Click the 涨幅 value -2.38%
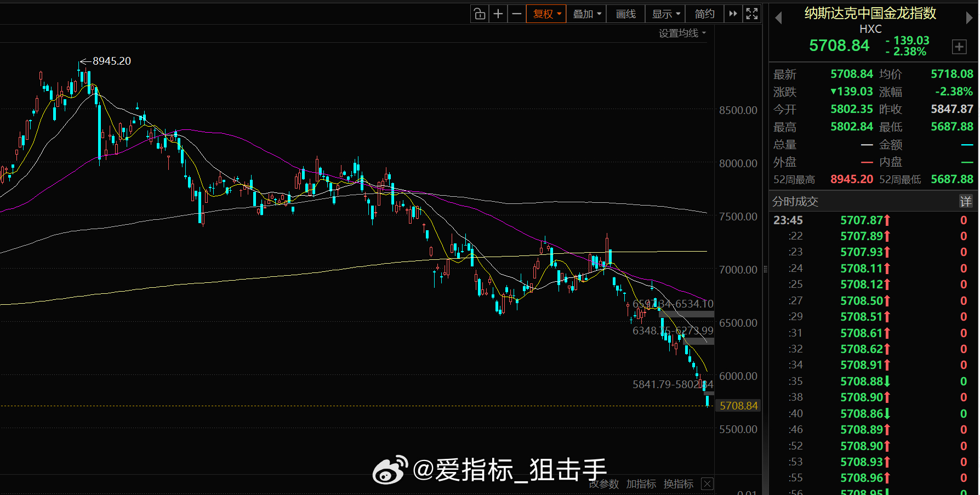The width and height of the screenshot is (980, 495). (954, 92)
